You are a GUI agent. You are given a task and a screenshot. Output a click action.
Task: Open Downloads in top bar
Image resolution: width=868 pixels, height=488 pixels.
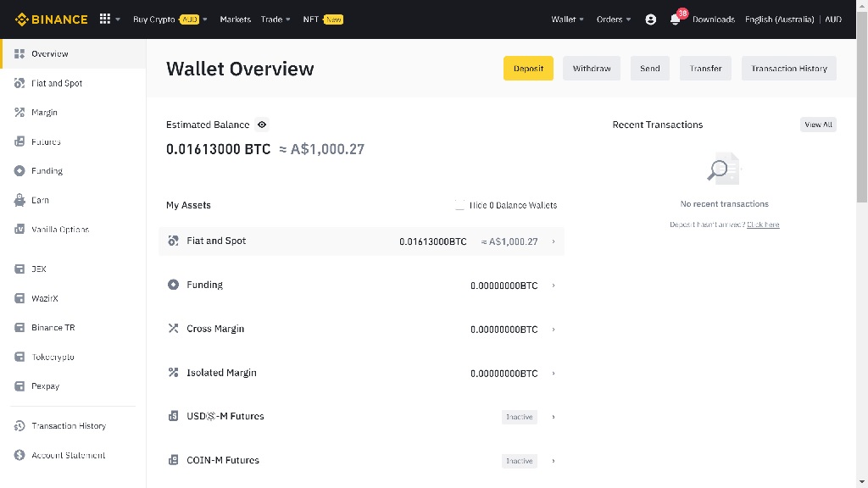pyautogui.click(x=714, y=19)
